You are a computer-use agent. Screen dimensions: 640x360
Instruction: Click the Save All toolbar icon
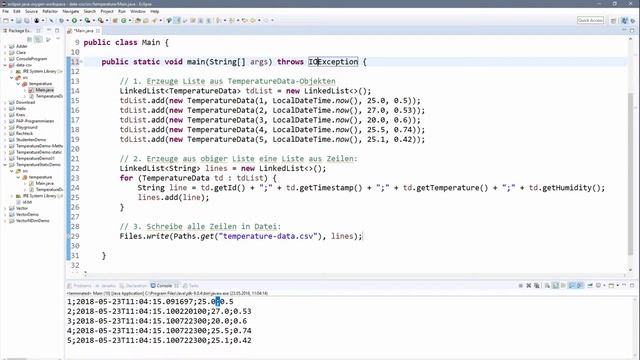click(x=27, y=20)
